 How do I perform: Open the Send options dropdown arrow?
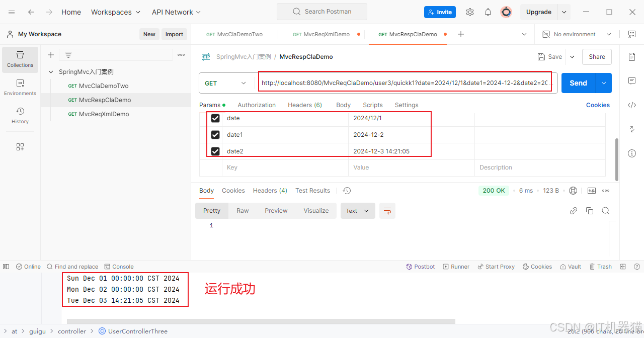pos(603,83)
